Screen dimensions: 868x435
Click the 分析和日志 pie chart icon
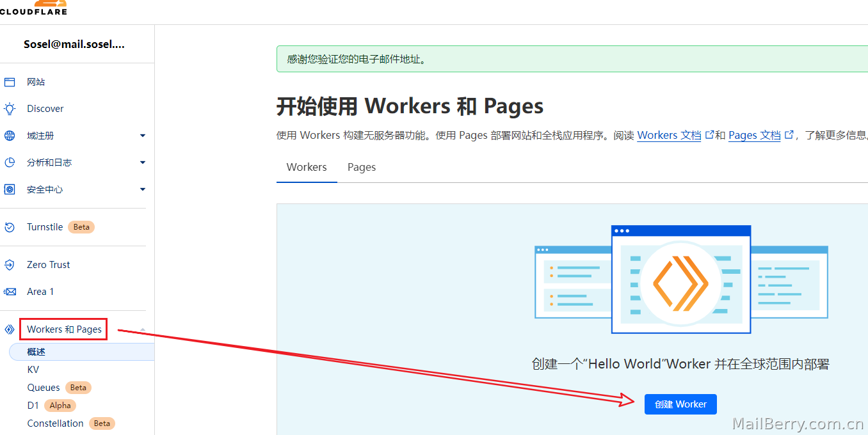[x=10, y=162]
